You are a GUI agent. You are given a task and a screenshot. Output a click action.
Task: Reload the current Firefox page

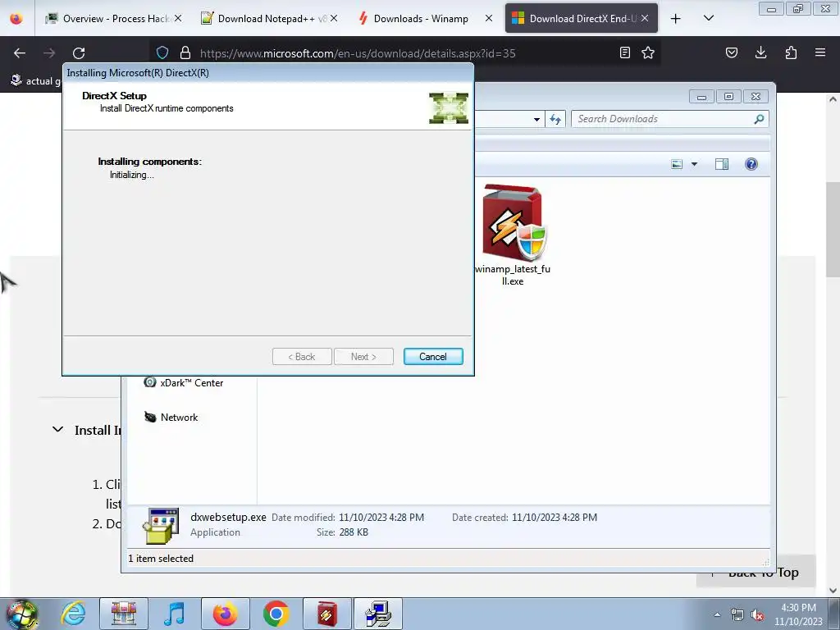[x=79, y=53]
